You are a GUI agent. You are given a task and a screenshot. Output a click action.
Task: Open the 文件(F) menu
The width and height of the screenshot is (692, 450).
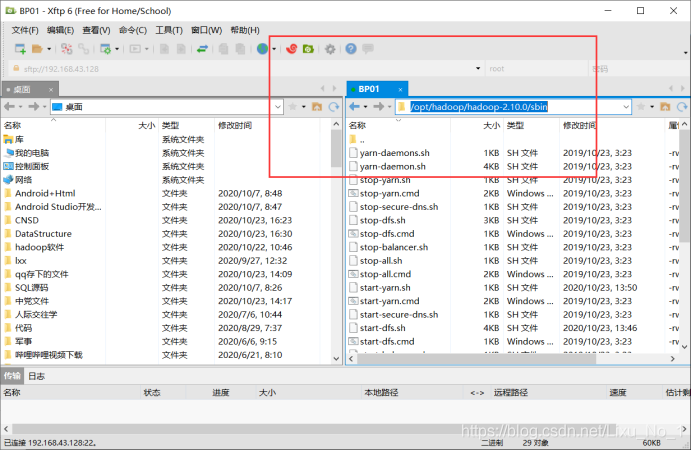(25, 30)
